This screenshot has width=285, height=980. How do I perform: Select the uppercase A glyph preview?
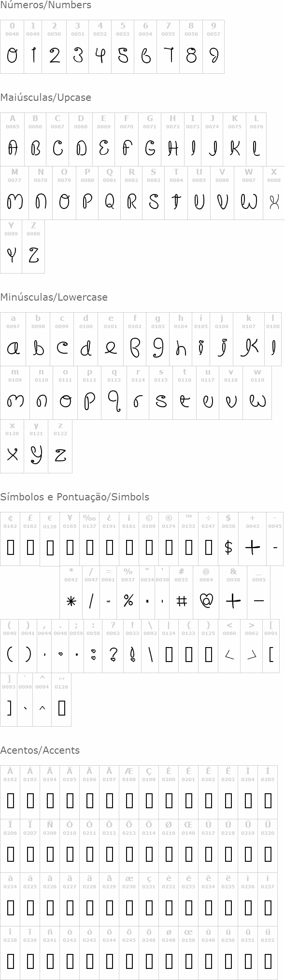click(x=13, y=148)
